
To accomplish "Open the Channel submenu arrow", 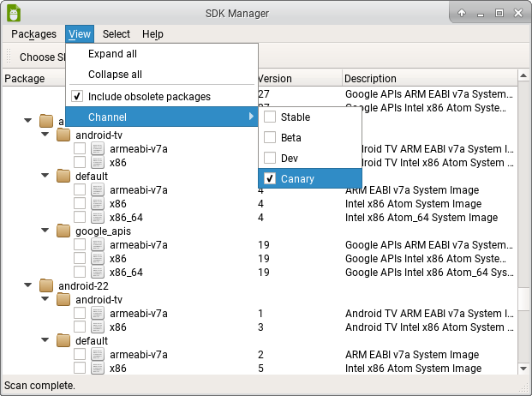I will [251, 117].
